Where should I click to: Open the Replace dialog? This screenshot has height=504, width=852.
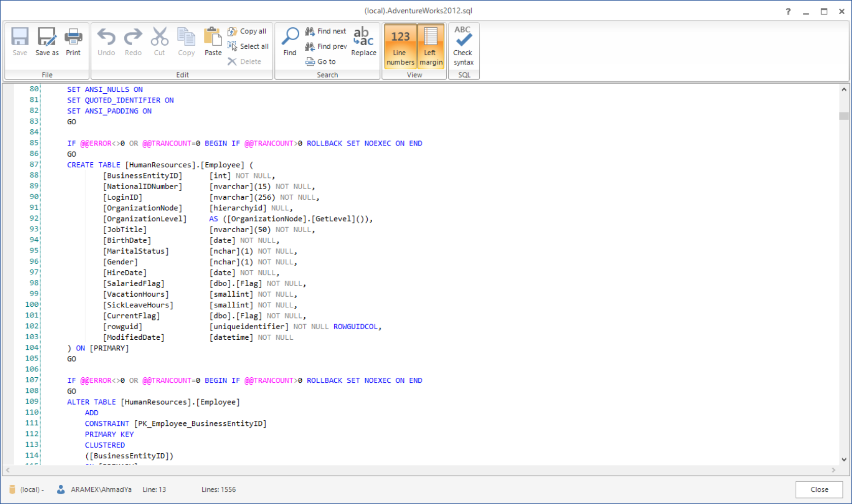363,42
